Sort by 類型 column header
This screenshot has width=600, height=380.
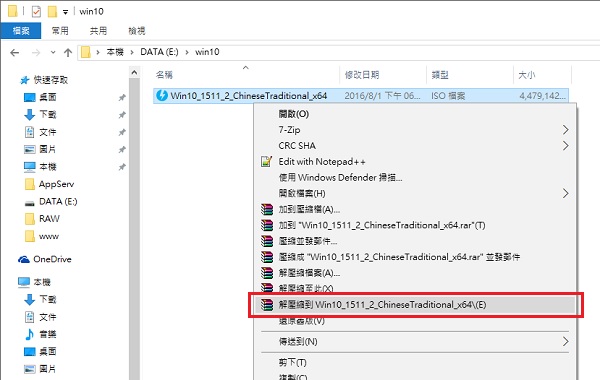click(x=440, y=75)
